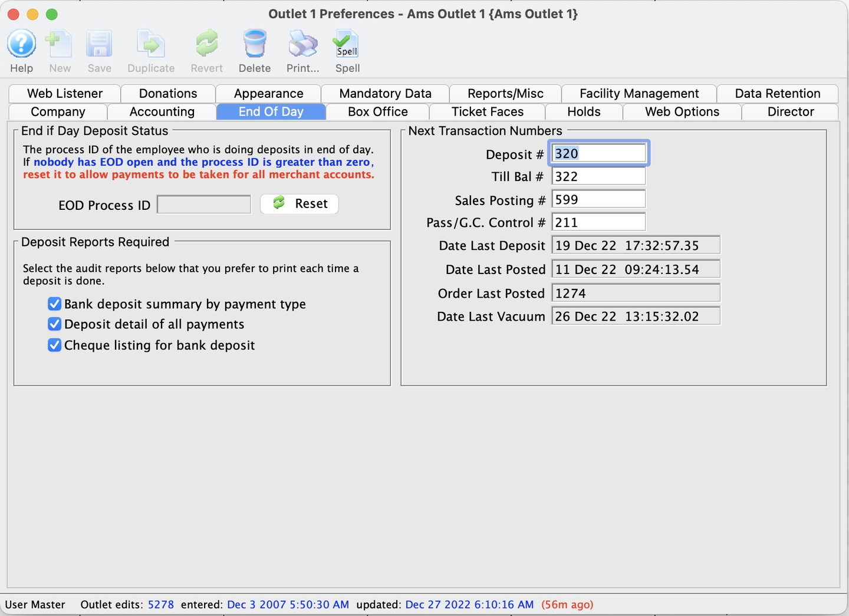Click the Duplicate toolbar icon
The image size is (849, 616).
coord(151,44)
